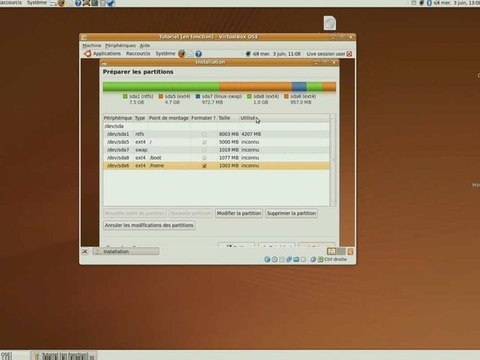Screen dimensions: 480x360
Task: Select the /dev/sda7 swap row
Action: (x=216, y=150)
